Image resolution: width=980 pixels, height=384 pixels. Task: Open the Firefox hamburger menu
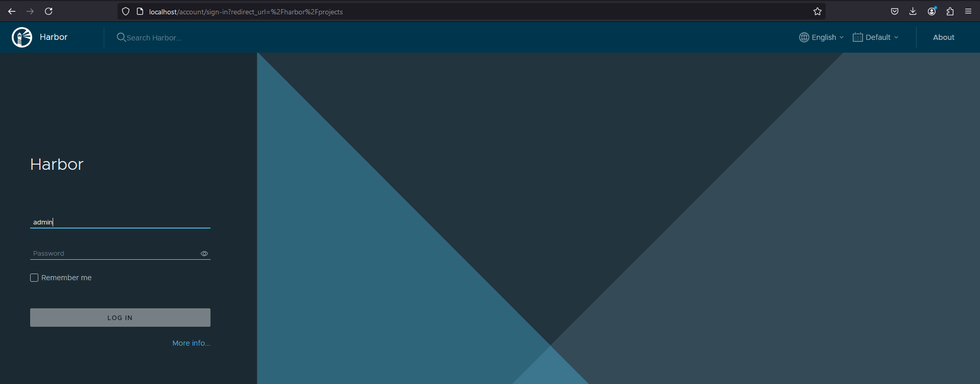click(968, 11)
